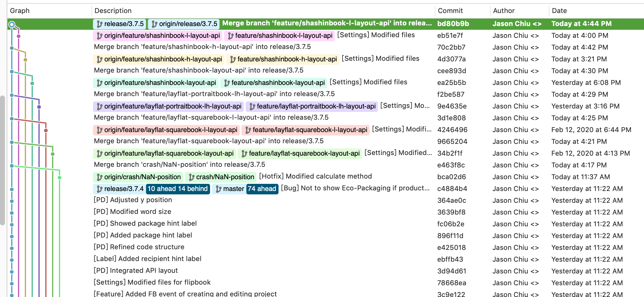Screen dimensions: 644x297
Task: Select the '[PD] Adjusted y position' commit
Action: 133,200
